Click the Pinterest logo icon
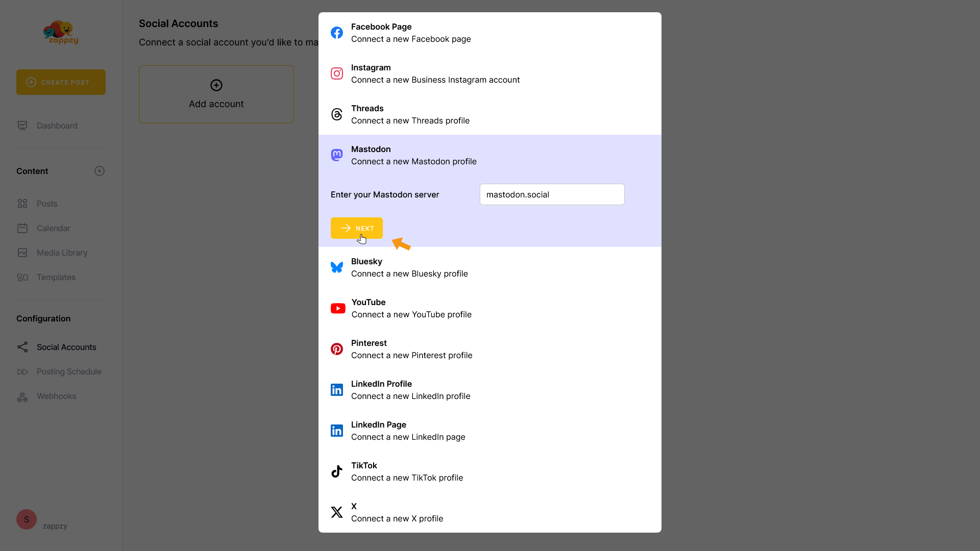Viewport: 980px width, 551px height. tap(337, 349)
